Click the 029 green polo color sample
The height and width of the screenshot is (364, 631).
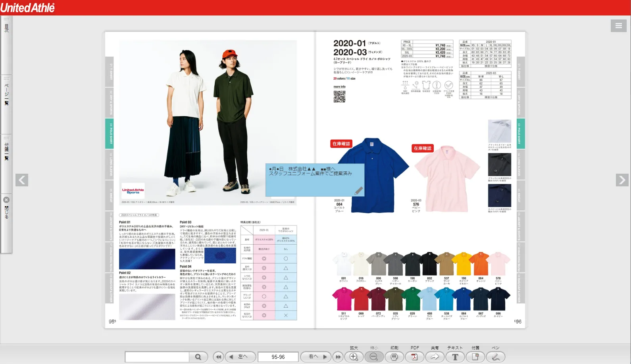coord(412,299)
